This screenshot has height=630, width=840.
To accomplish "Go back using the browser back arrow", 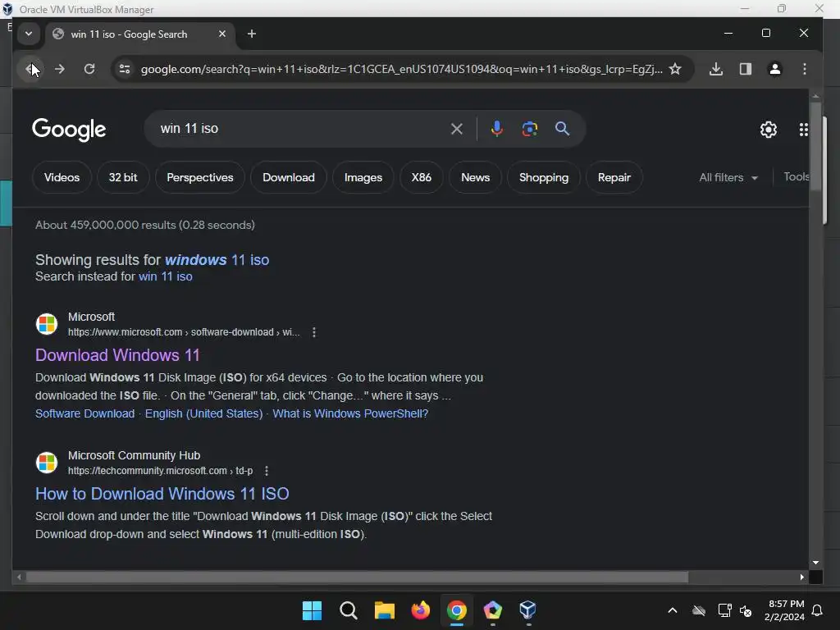I will (x=30, y=69).
